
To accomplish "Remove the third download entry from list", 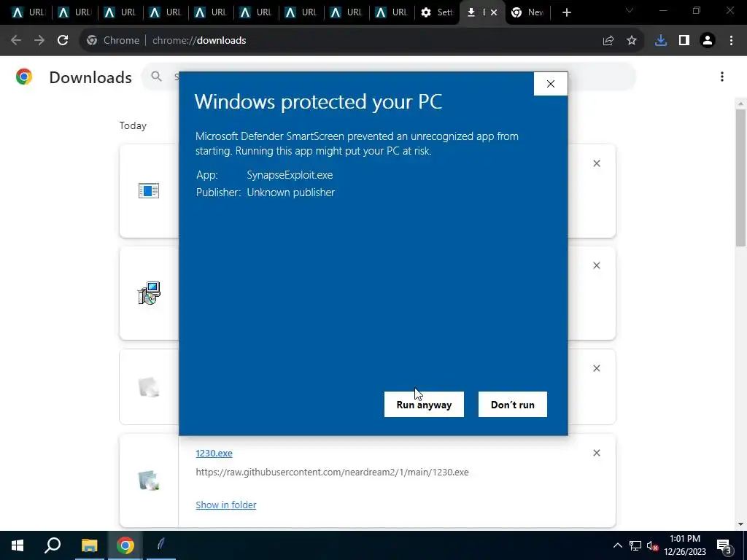I will [x=597, y=368].
